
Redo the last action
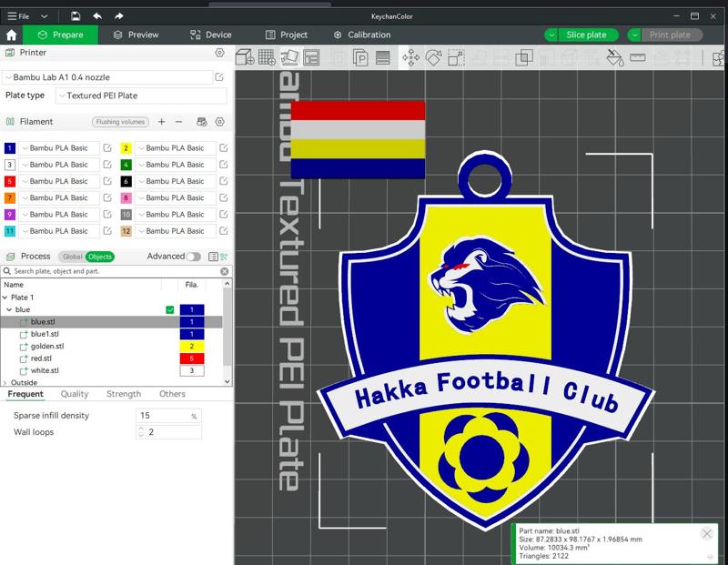(x=119, y=16)
